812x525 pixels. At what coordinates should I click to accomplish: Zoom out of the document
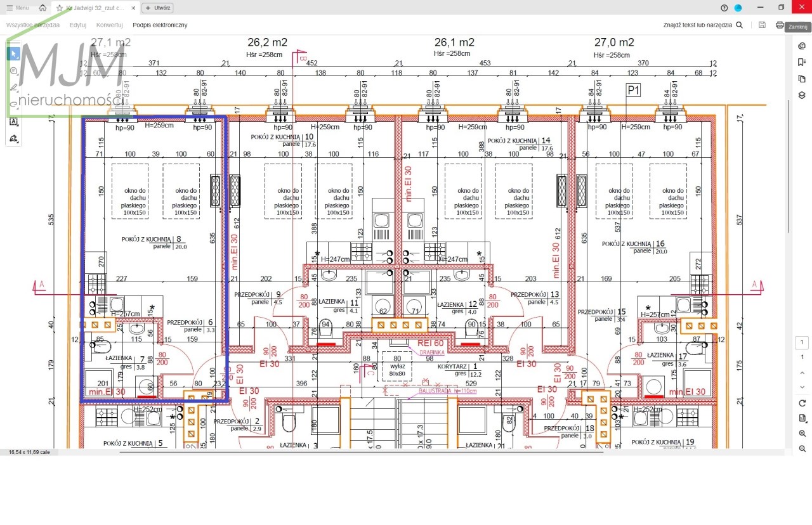[x=802, y=449]
